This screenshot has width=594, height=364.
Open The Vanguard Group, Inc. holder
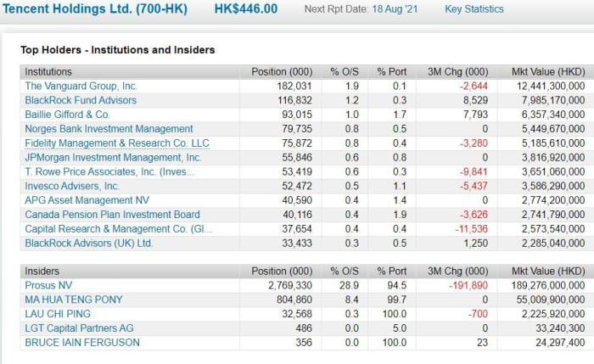tap(81, 86)
